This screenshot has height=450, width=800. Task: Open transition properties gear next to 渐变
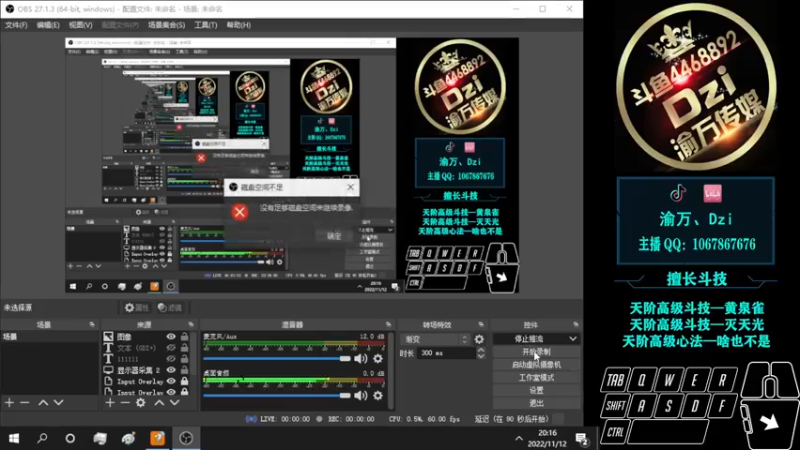(479, 339)
